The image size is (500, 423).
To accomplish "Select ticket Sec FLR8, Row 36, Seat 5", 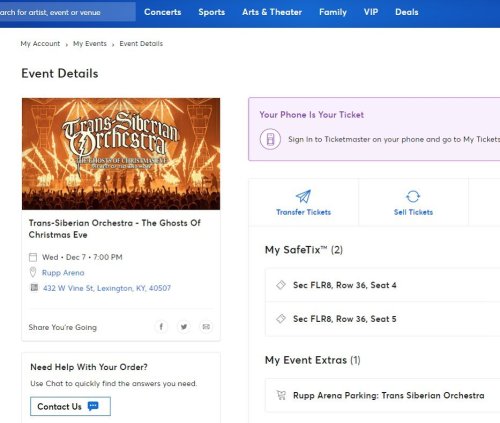I will (383, 319).
